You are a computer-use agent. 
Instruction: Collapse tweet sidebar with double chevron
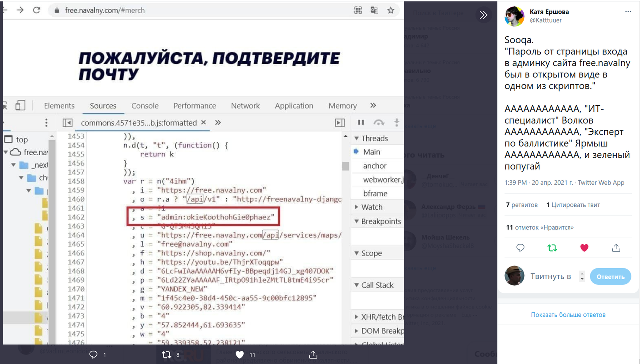tap(483, 15)
